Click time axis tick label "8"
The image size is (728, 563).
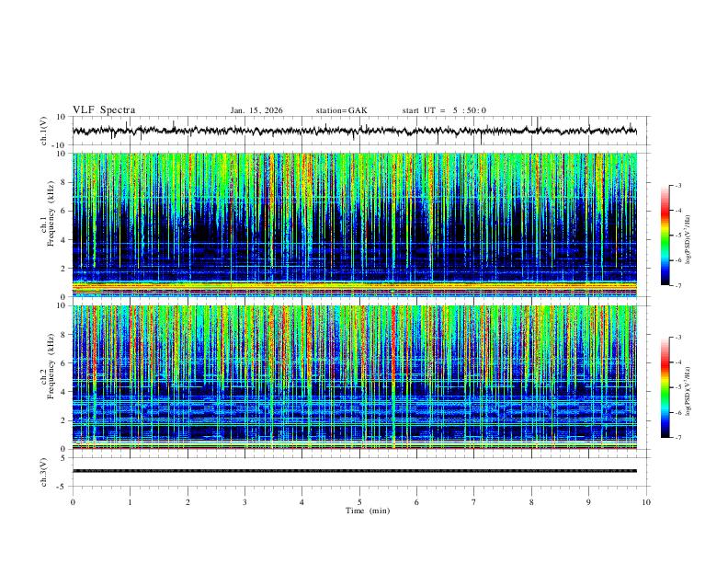coord(531,502)
